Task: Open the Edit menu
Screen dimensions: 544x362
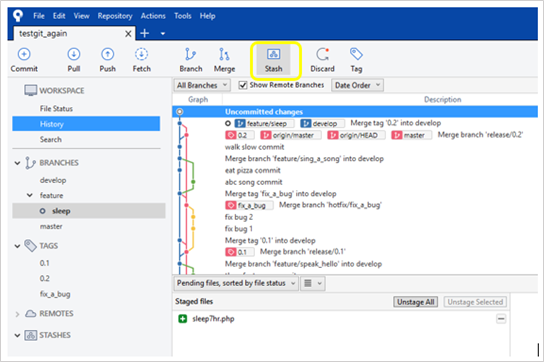Action: pos(59,16)
